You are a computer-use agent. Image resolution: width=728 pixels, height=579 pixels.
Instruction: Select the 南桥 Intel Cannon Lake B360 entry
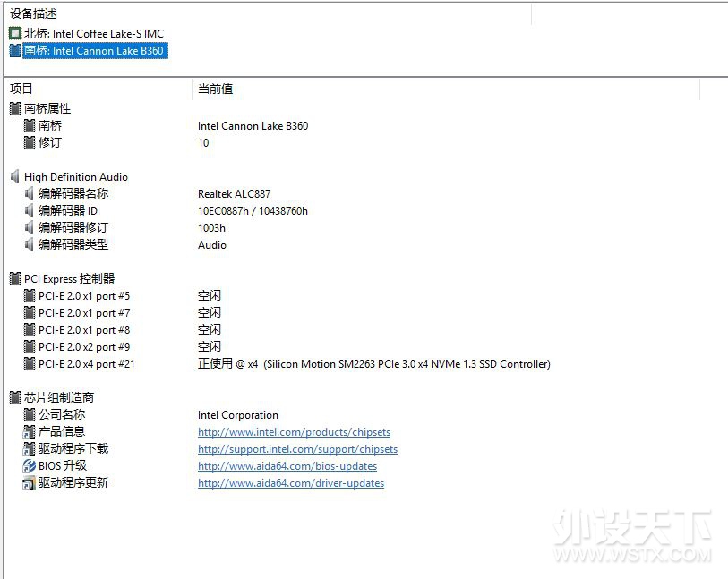point(95,51)
